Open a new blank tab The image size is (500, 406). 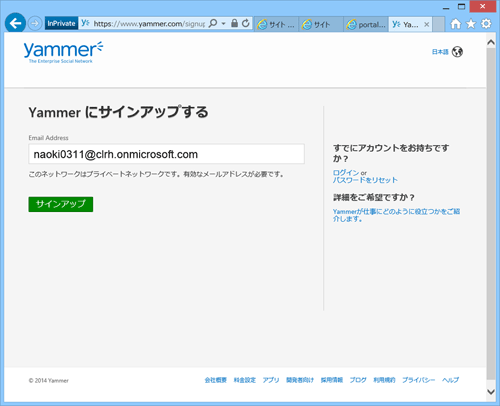(x=438, y=24)
